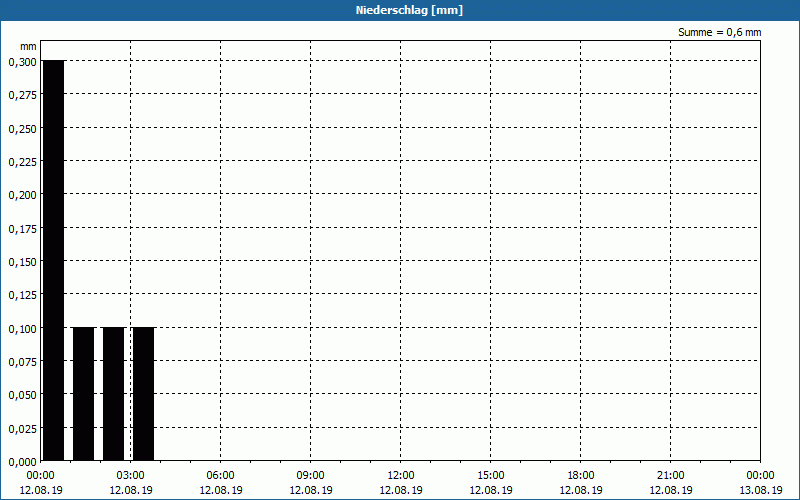Select the 21:00 x-axis time marker
Viewport: 800px width, 500px height.
pos(671,475)
